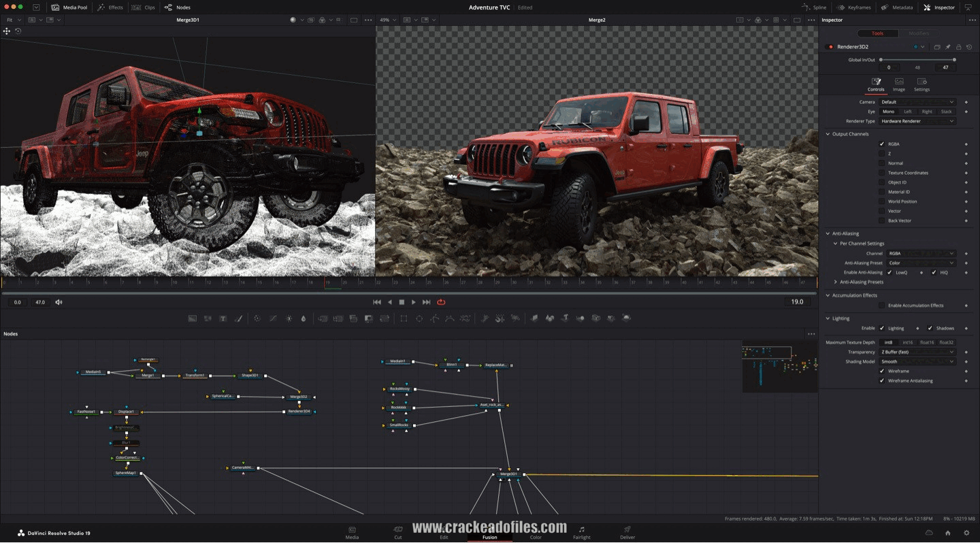Image resolution: width=980 pixels, height=543 pixels.
Task: Open the Nodes panel options menu (three dots)
Action: 811,334
